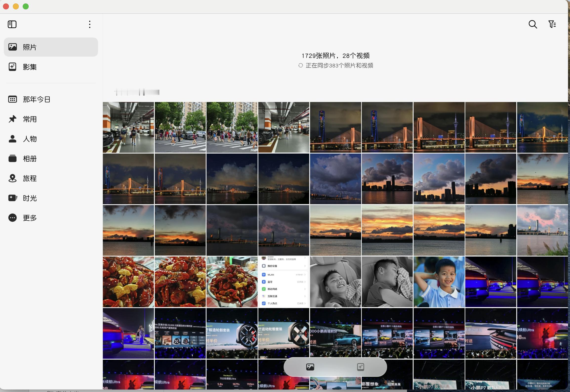Open the sidebar three-dot options menu
The width and height of the screenshot is (570, 392).
pyautogui.click(x=90, y=24)
